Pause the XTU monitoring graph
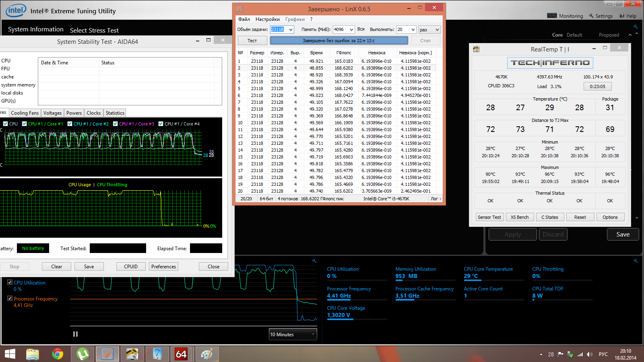Screen dimensions: 644x362 [75, 334]
